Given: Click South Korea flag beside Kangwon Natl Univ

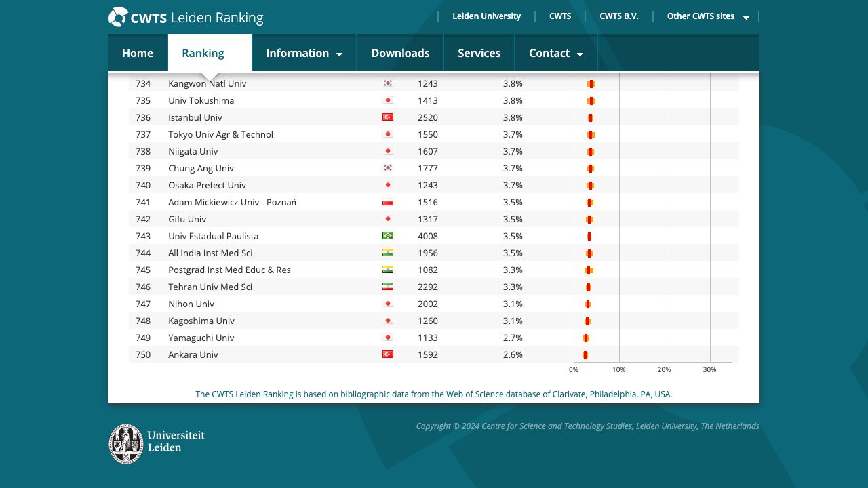Looking at the screenshot, I should (x=388, y=83).
